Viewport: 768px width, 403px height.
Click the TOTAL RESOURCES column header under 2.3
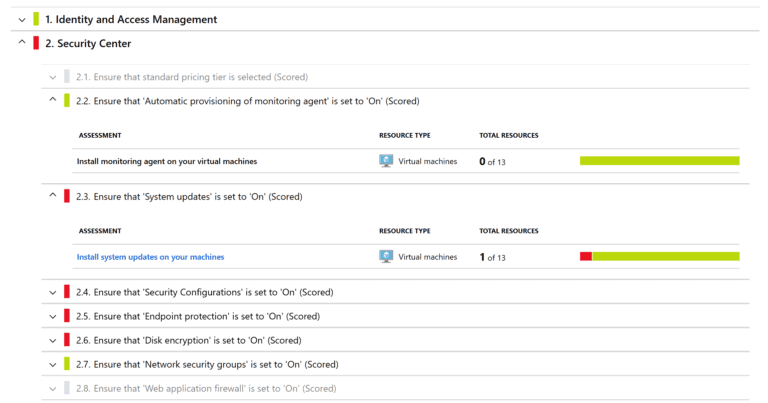[x=508, y=231]
